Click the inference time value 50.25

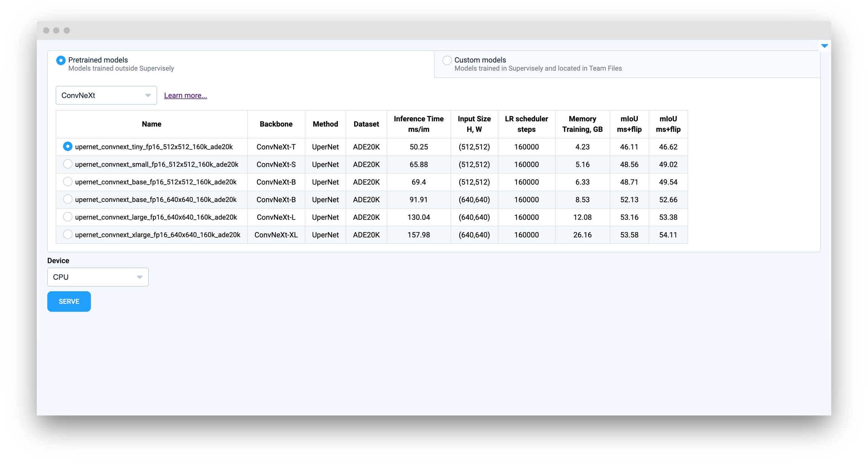pyautogui.click(x=419, y=147)
